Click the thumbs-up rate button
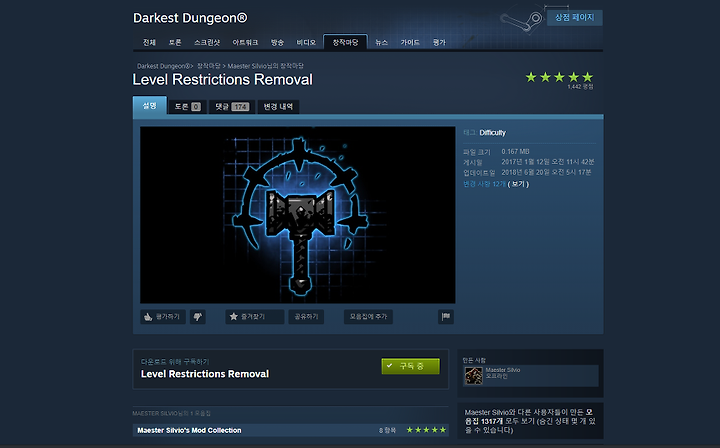Viewport: 720px width, 448px height. [x=163, y=317]
